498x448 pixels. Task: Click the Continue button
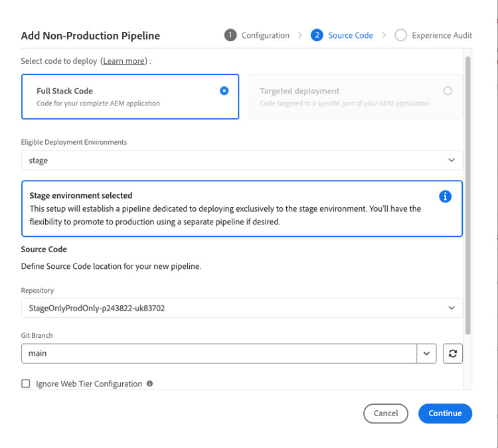coord(445,413)
